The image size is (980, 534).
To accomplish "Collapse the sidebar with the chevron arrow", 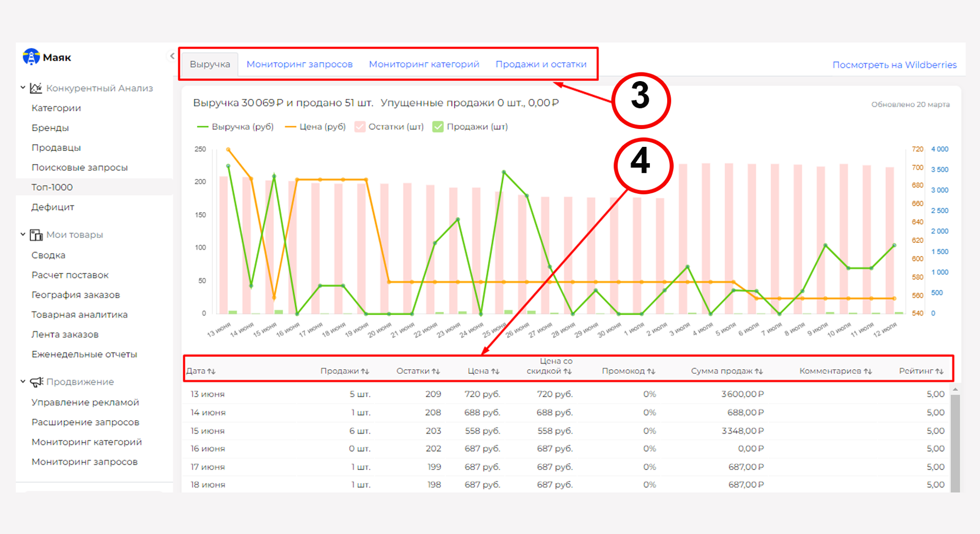I will (x=172, y=56).
